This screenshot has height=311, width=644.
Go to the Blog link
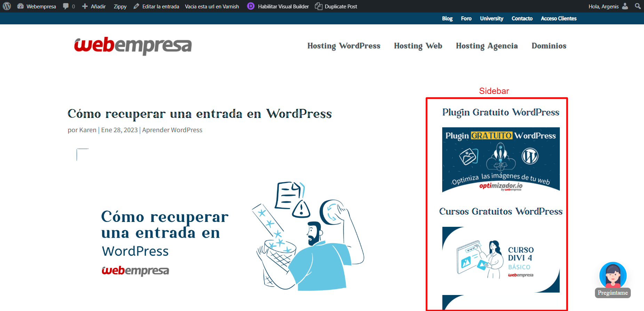pos(447,18)
